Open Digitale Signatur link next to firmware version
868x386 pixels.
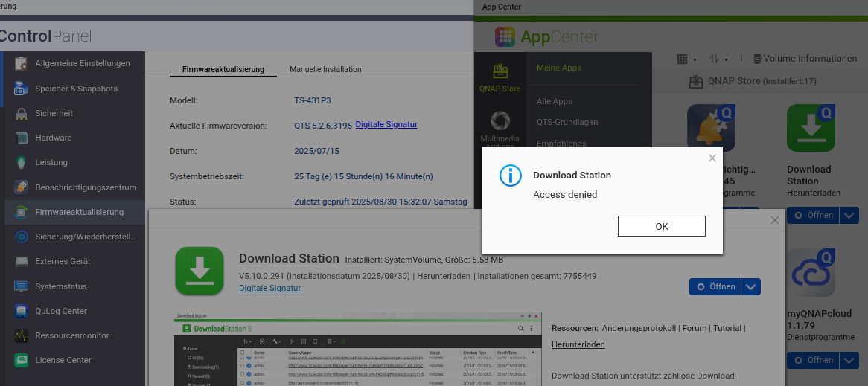pos(386,124)
